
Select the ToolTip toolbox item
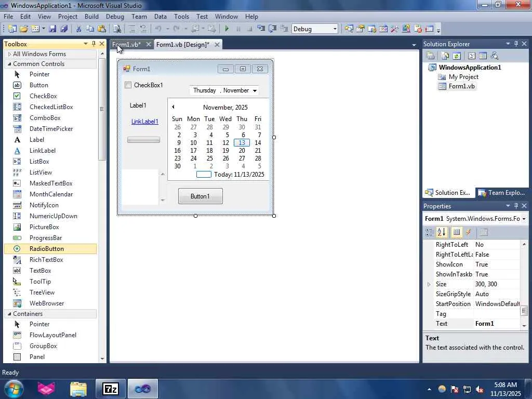click(50, 282)
